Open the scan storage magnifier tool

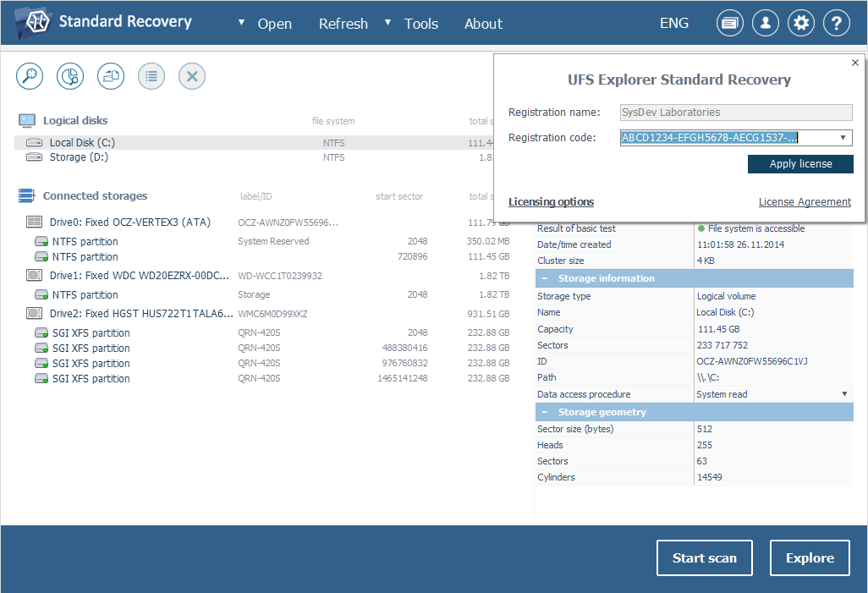(x=30, y=76)
